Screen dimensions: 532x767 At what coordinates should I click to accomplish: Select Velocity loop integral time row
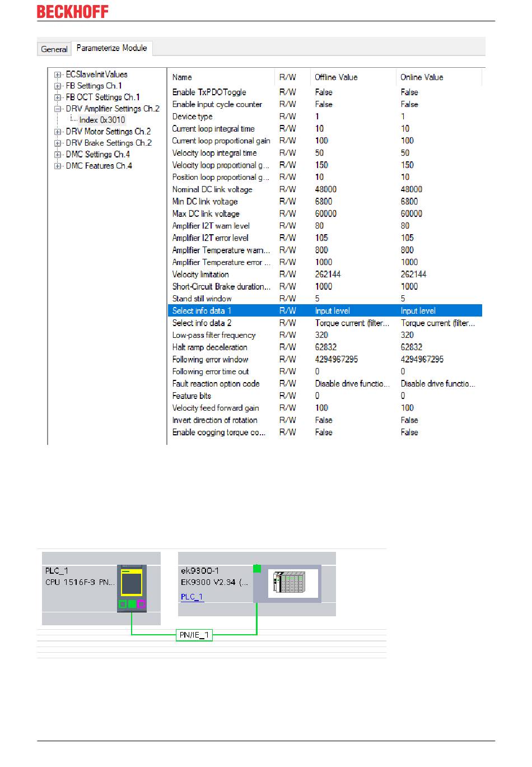pyautogui.click(x=325, y=153)
